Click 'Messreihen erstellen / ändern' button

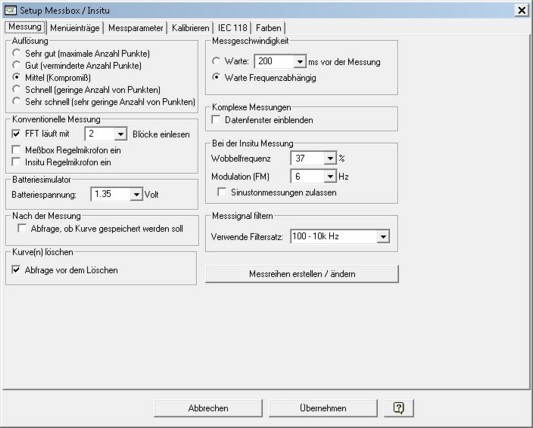[302, 274]
